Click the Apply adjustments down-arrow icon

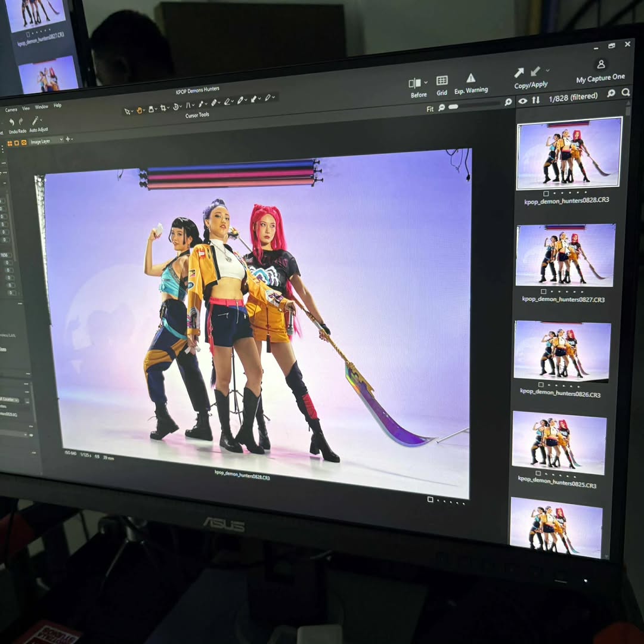[x=535, y=71]
